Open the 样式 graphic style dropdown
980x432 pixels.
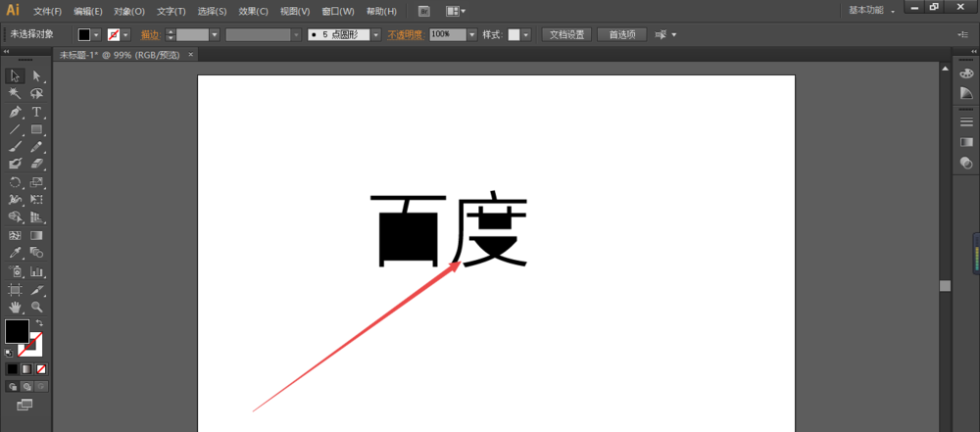526,35
